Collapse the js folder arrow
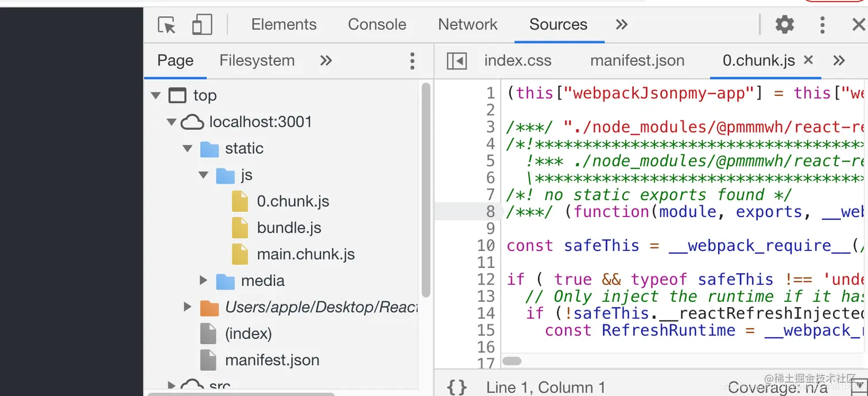 coord(203,174)
